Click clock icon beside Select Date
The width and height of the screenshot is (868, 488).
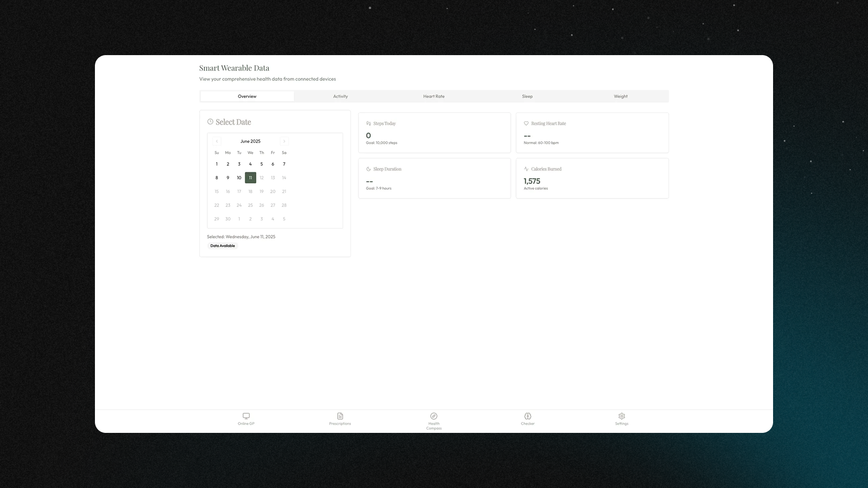tap(210, 122)
